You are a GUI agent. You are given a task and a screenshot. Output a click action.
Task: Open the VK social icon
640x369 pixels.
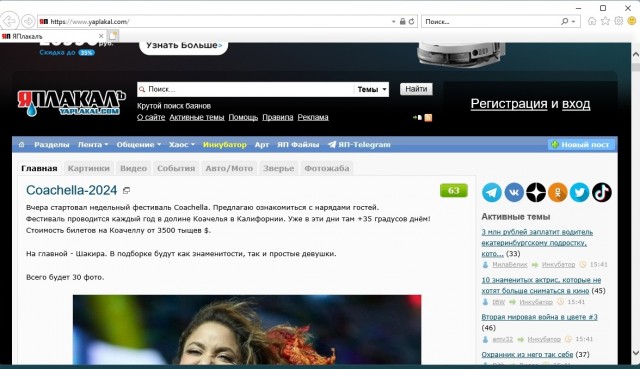(514, 192)
